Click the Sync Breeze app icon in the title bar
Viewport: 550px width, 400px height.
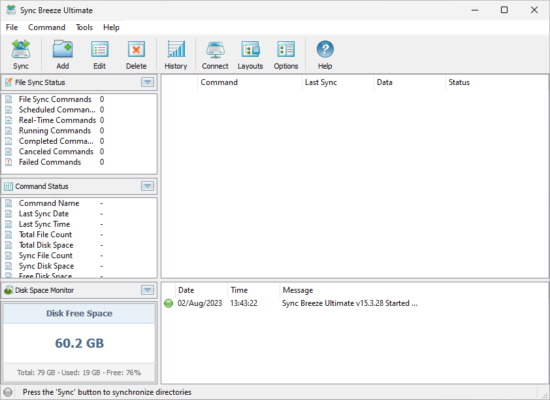(11, 10)
